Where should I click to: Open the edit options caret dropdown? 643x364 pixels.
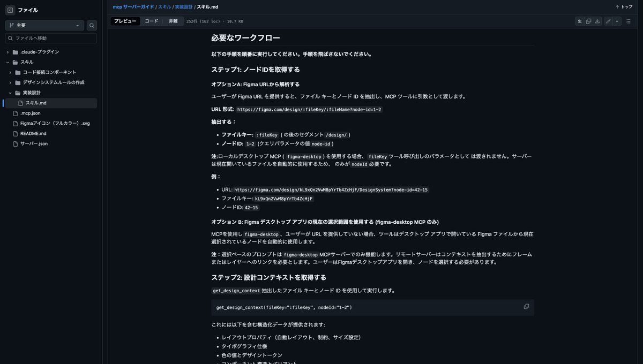coord(616,21)
